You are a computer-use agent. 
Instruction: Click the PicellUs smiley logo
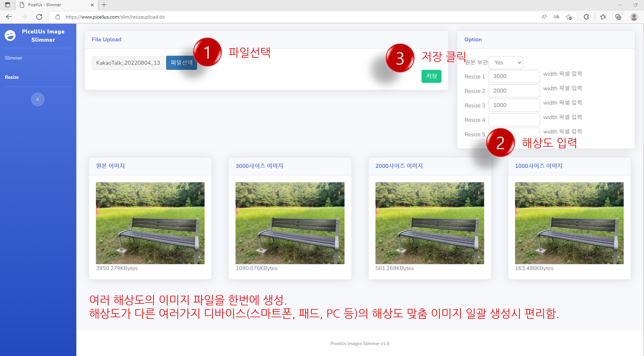click(x=10, y=36)
